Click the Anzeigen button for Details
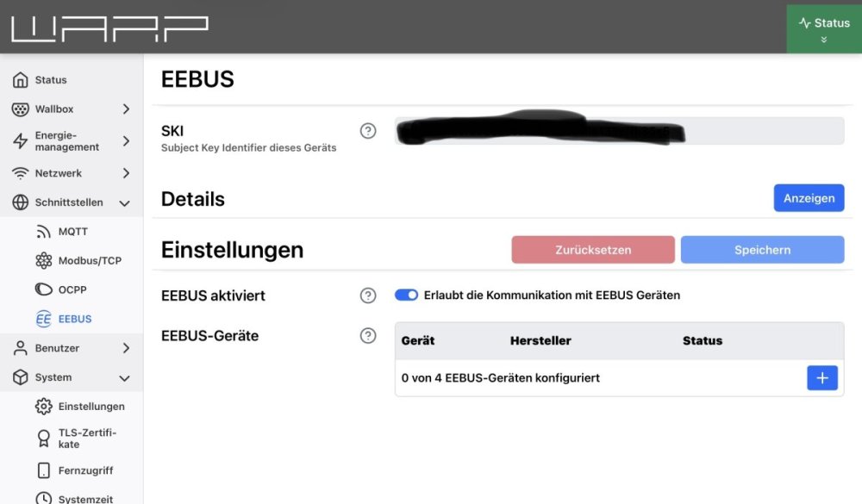 (x=809, y=198)
